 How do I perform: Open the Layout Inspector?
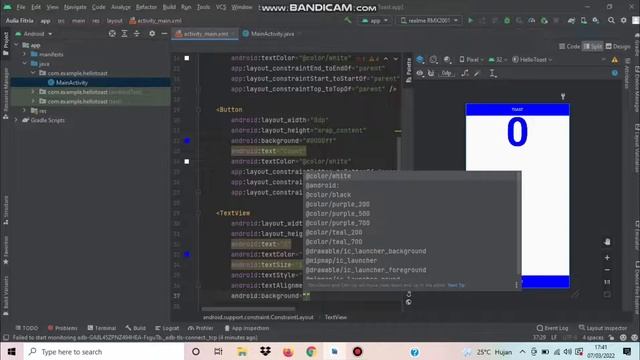pyautogui.click(x=603, y=328)
